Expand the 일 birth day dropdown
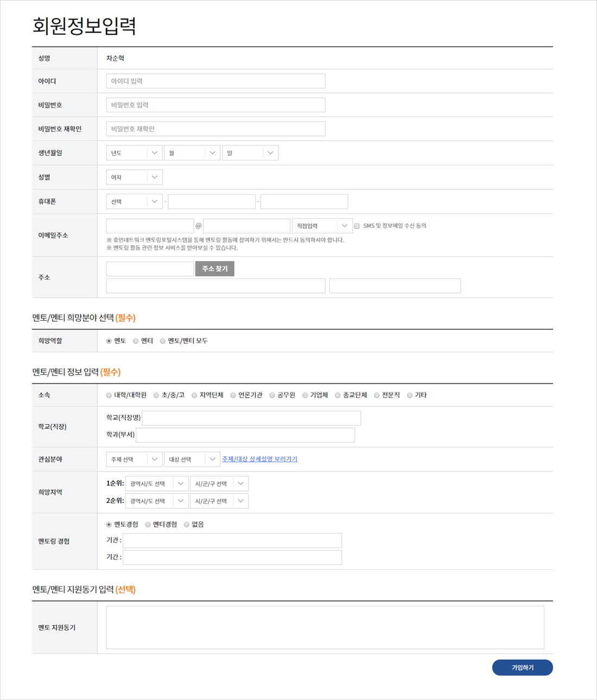Viewport: 597px width, 700px height. tap(250, 153)
